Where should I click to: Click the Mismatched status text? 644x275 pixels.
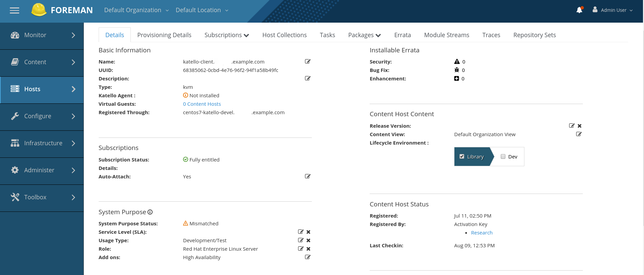click(x=204, y=224)
